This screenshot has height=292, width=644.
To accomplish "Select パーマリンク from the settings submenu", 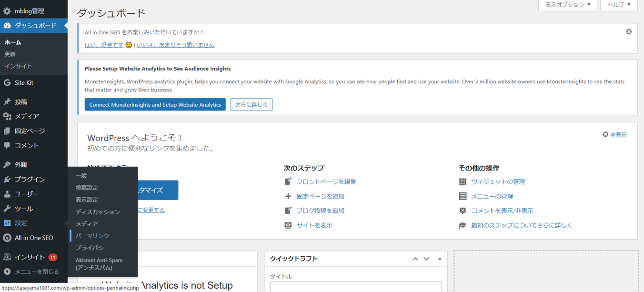I will pos(92,236).
